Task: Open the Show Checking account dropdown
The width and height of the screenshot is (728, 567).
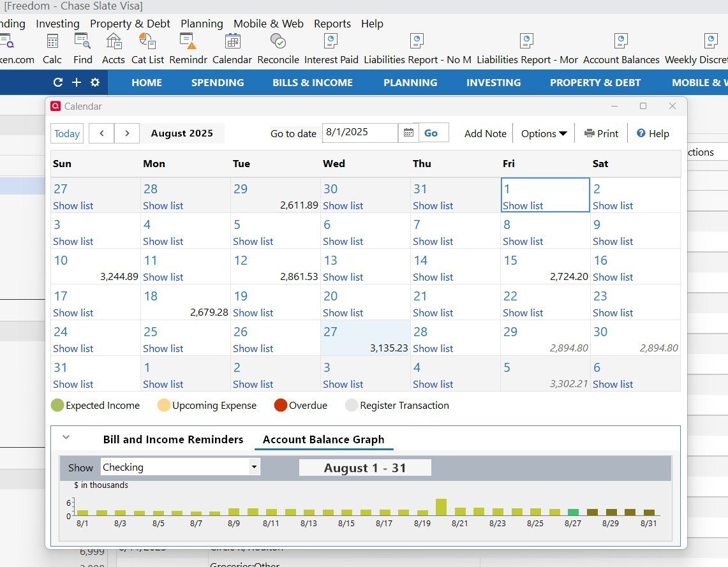Action: pos(180,468)
